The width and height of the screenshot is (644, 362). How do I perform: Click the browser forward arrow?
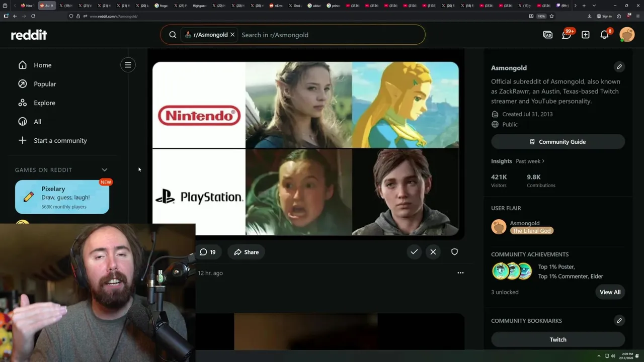pyautogui.click(x=24, y=16)
